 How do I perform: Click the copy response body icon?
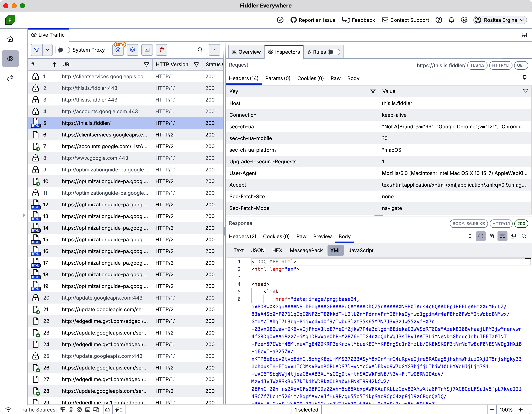[513, 236]
